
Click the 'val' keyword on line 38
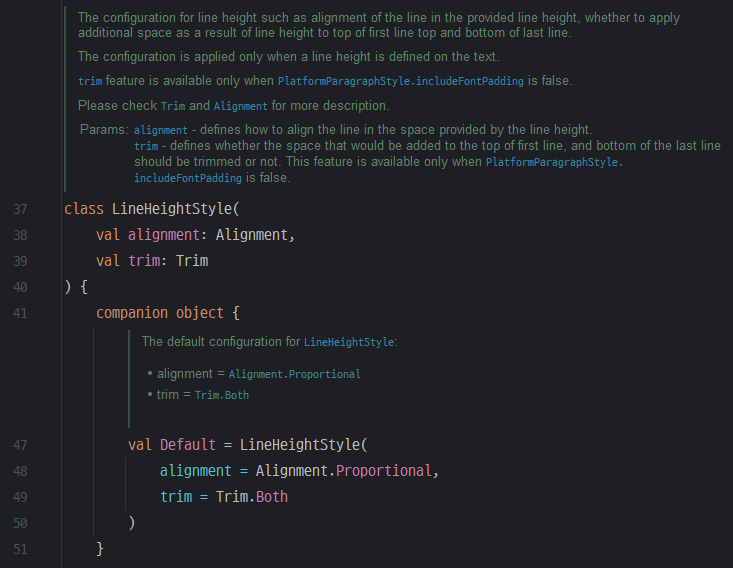point(108,235)
